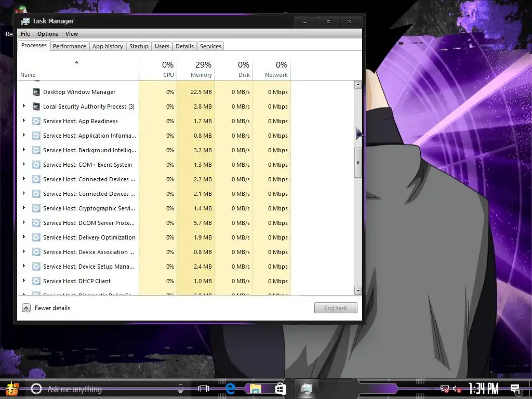Sort processes by Network column header
This screenshot has width=532, height=399.
[x=272, y=70]
